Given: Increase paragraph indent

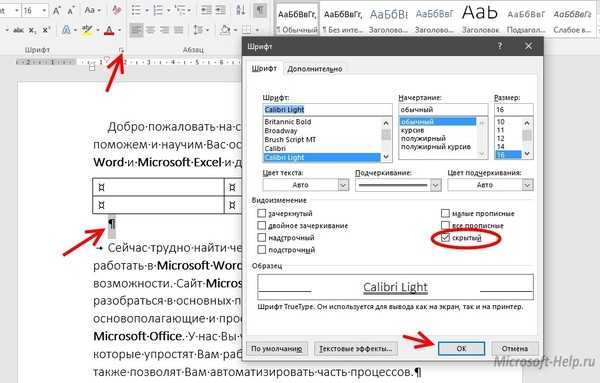Looking at the screenshot, I should point(220,10).
